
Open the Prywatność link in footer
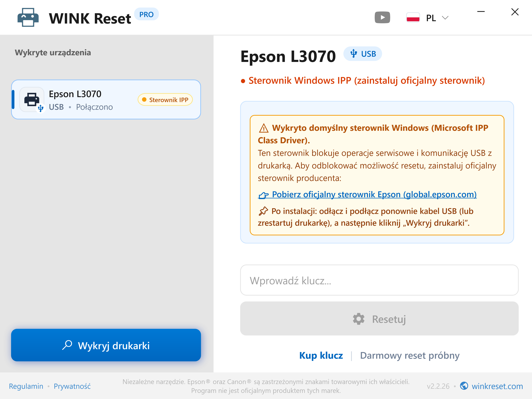[x=72, y=386]
